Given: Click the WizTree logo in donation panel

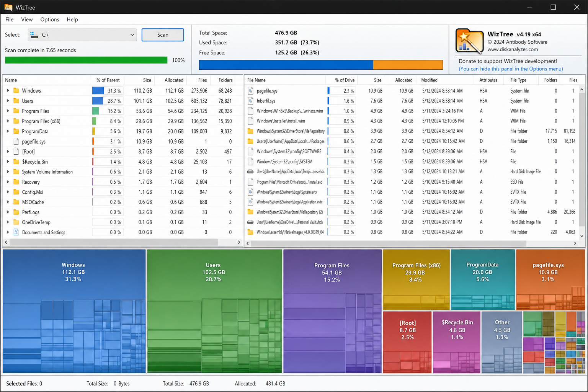Looking at the screenshot, I should point(469,41).
